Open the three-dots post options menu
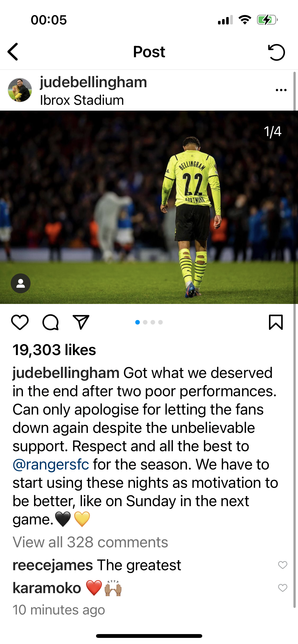This screenshot has width=298, height=644. 281,90
